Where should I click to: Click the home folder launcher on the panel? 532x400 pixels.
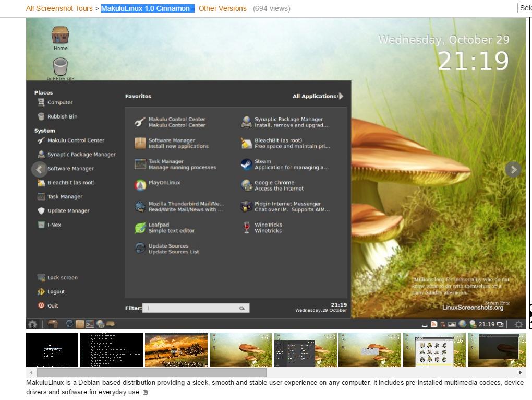53,324
